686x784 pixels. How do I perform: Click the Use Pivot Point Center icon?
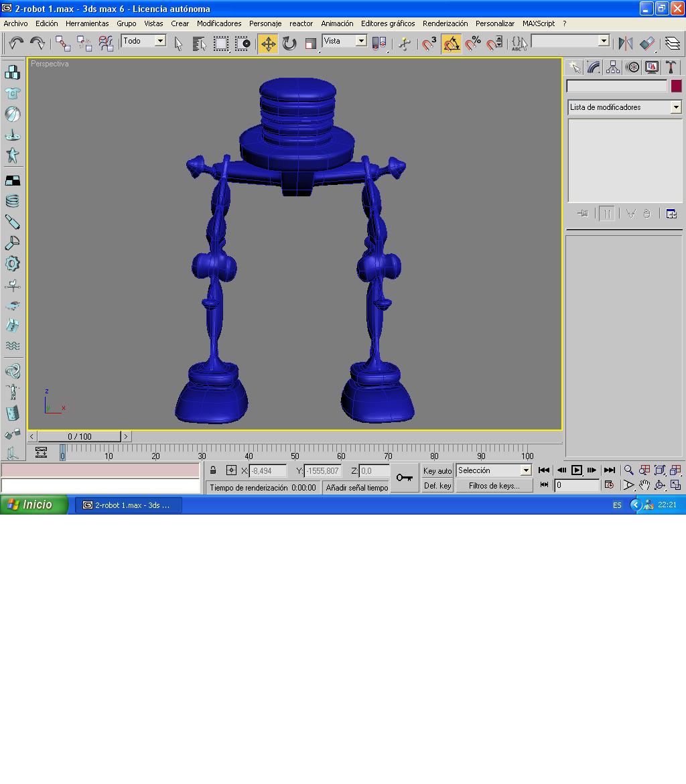pyautogui.click(x=379, y=44)
